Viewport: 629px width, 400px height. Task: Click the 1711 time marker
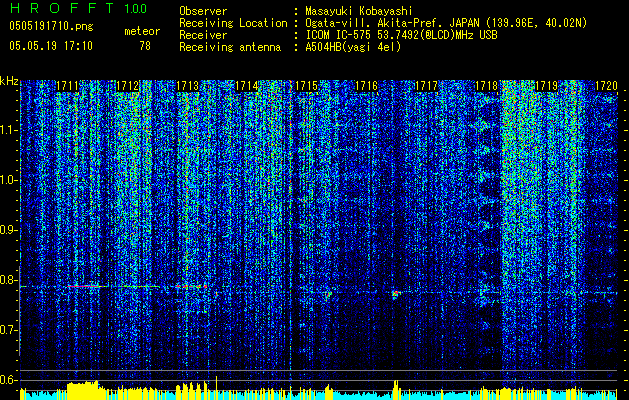click(67, 86)
